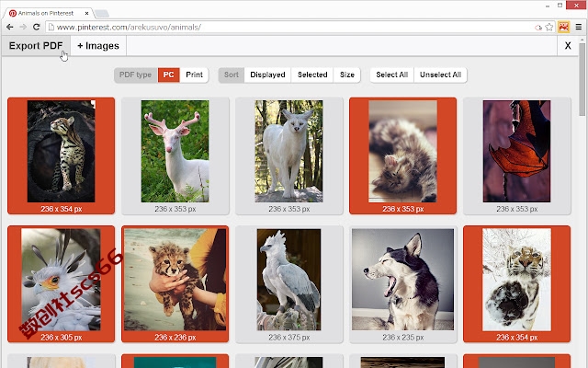Go back with the browser back arrow
The height and width of the screenshot is (368, 588).
coord(10,27)
